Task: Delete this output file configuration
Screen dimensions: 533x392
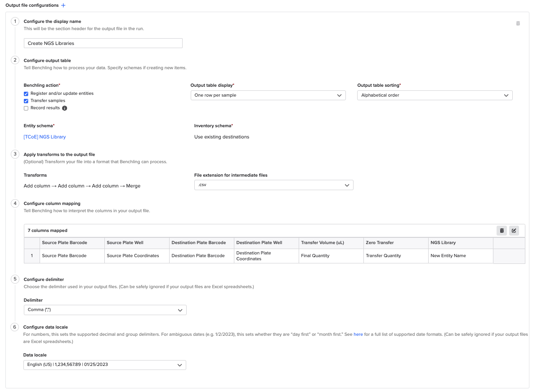Action: click(518, 23)
